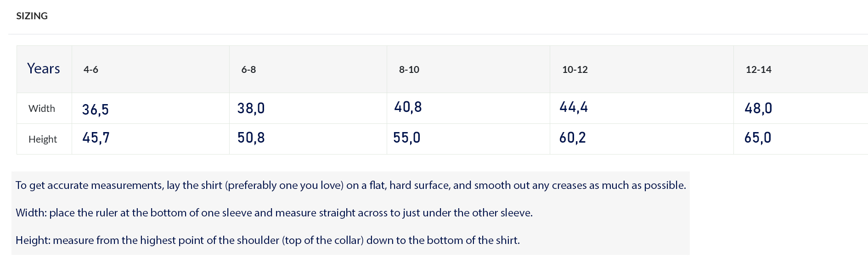The width and height of the screenshot is (868, 271).
Task: Click the Width row label
Action: pyautogui.click(x=42, y=109)
